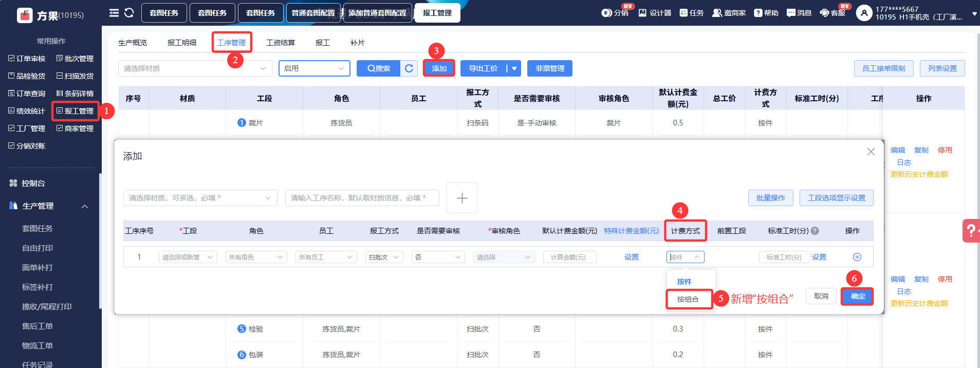This screenshot has height=368, width=980.
Task: Click the 添加 button
Action: click(x=439, y=68)
